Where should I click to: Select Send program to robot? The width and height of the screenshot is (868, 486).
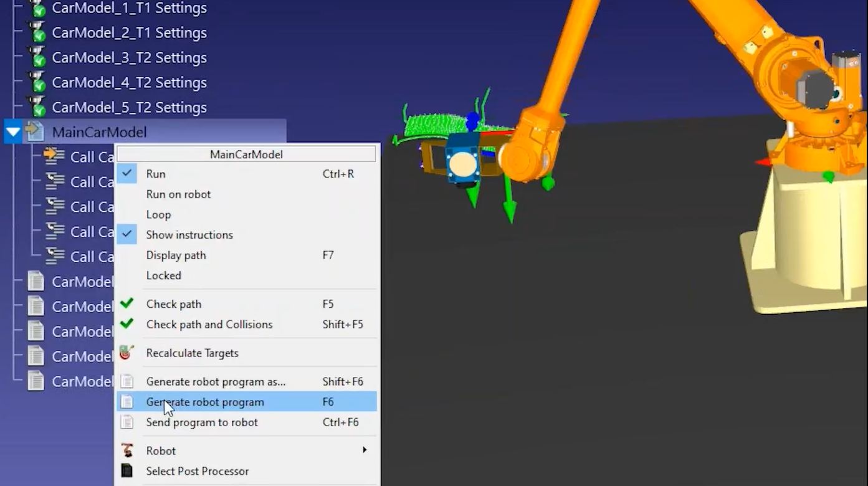[202, 422]
